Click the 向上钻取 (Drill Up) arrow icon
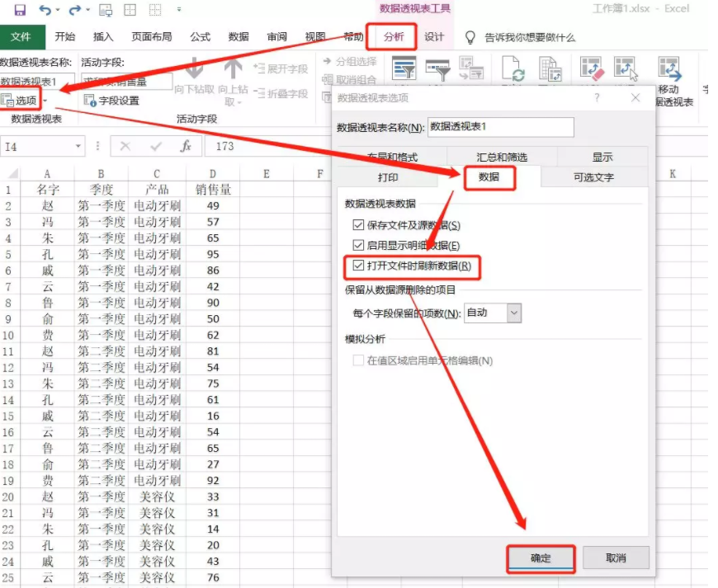 pos(233,68)
